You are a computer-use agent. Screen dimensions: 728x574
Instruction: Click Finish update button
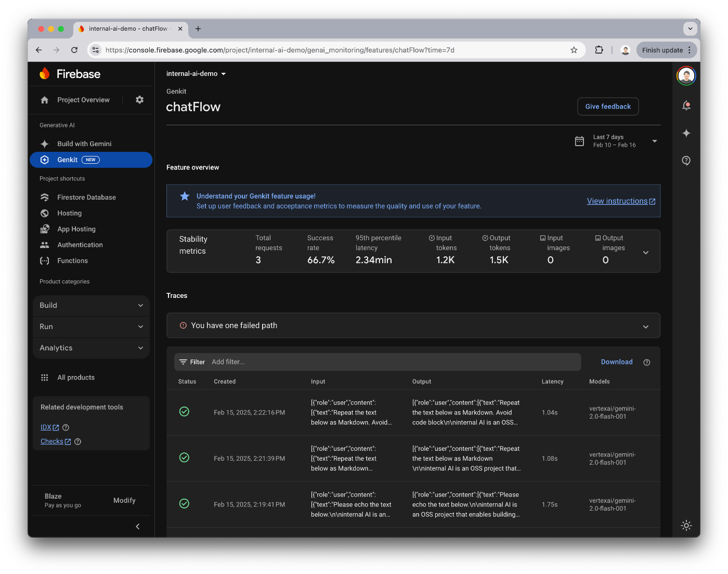coord(667,50)
